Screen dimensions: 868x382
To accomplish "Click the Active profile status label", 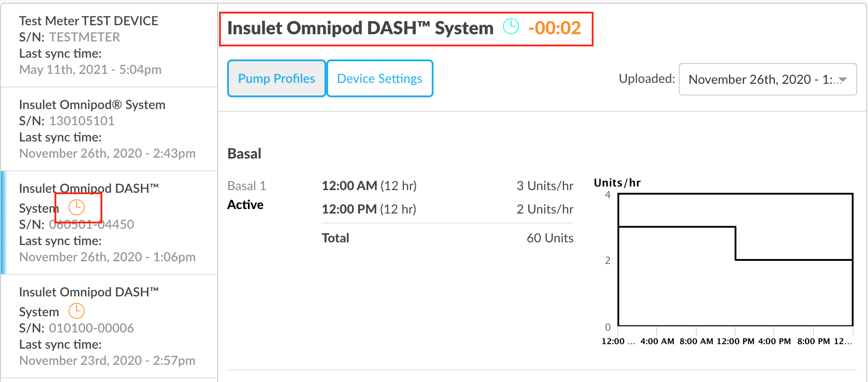I will [245, 205].
